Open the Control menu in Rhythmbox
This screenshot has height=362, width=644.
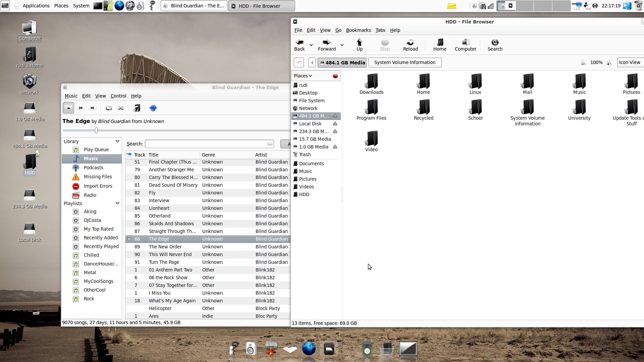(118, 96)
